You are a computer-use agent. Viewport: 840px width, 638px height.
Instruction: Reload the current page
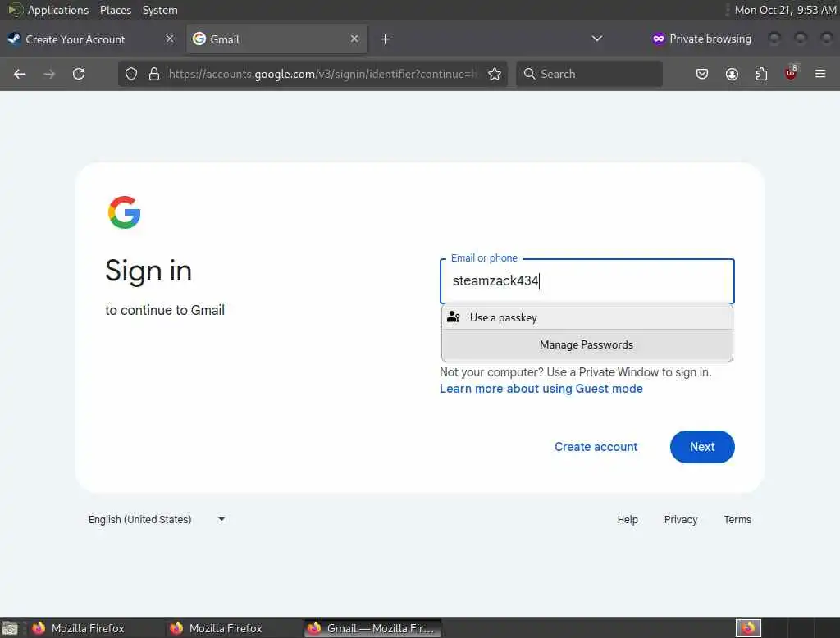pyautogui.click(x=79, y=74)
